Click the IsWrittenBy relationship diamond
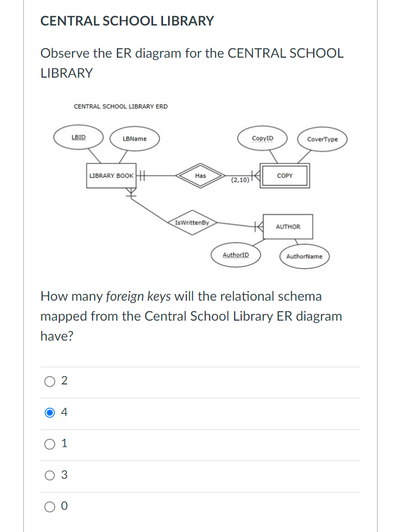 click(x=191, y=222)
